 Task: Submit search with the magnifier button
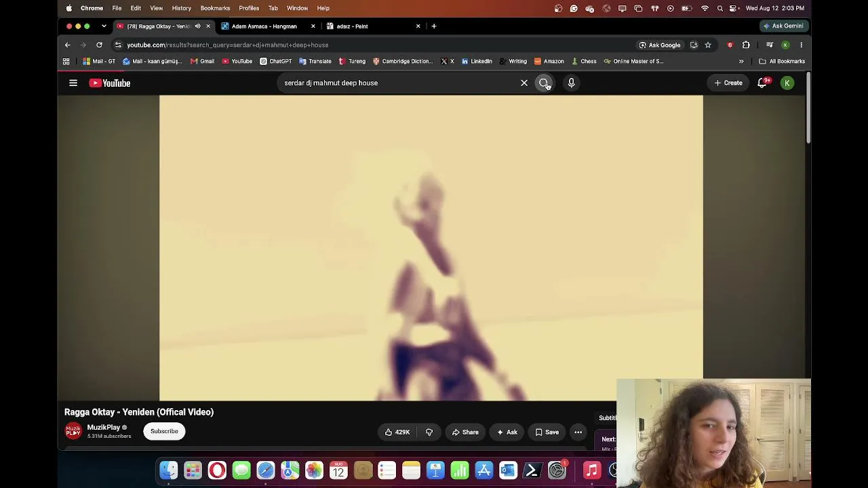tap(544, 83)
